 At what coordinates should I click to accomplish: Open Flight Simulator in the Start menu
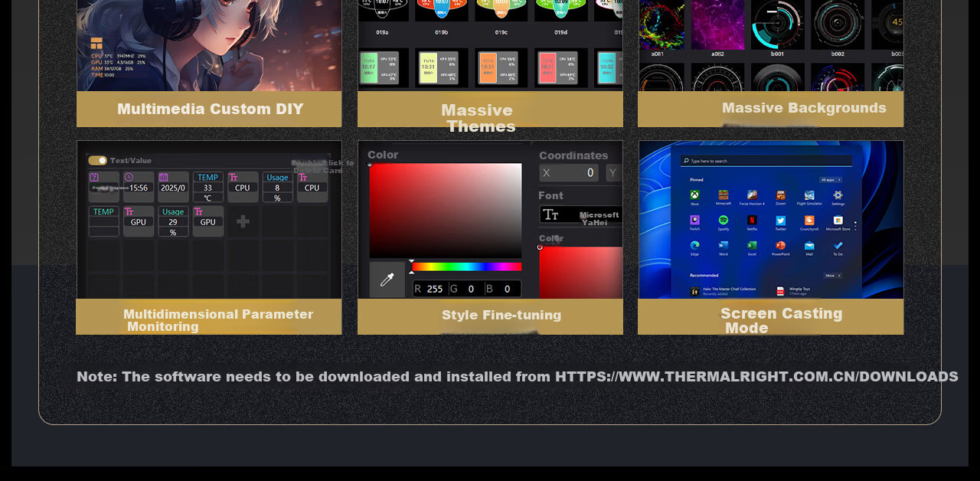click(x=809, y=197)
